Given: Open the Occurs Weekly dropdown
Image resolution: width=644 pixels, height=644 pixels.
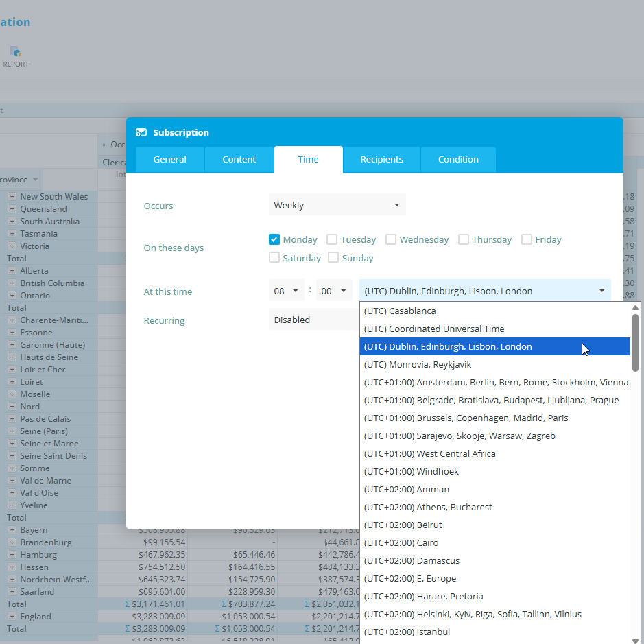Looking at the screenshot, I should click(337, 205).
